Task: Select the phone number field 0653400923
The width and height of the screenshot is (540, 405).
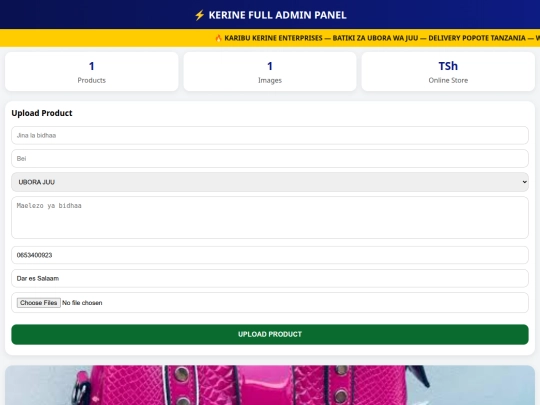Action: point(270,255)
